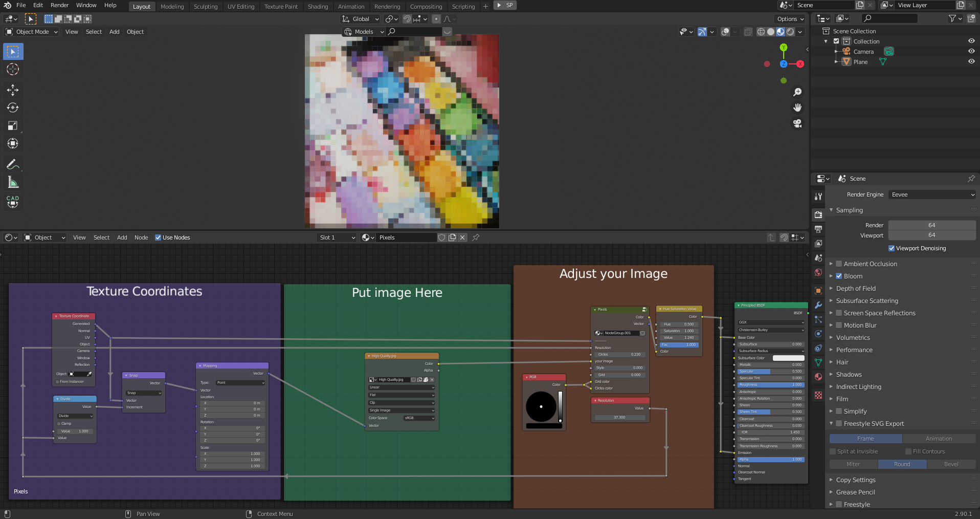This screenshot has height=519, width=980.
Task: Click the color wheel in the RGB node
Action: 542,407
